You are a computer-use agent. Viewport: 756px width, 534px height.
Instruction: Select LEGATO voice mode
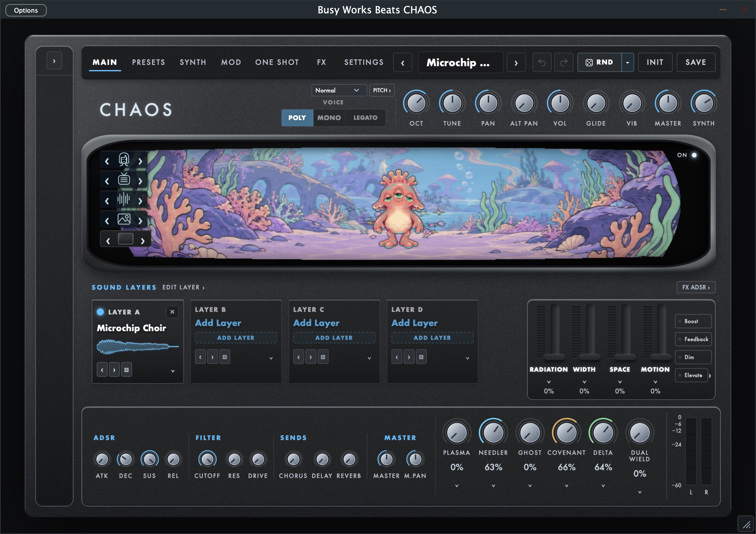click(x=365, y=118)
